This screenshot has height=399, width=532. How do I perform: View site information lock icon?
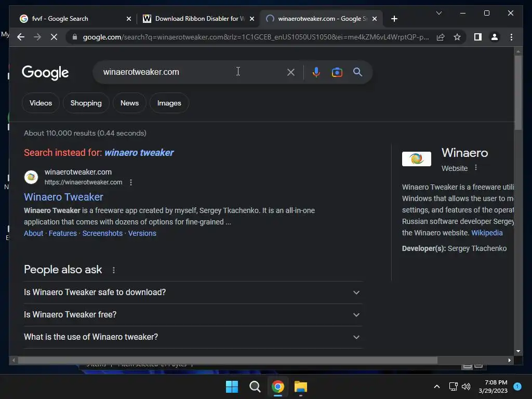point(75,37)
